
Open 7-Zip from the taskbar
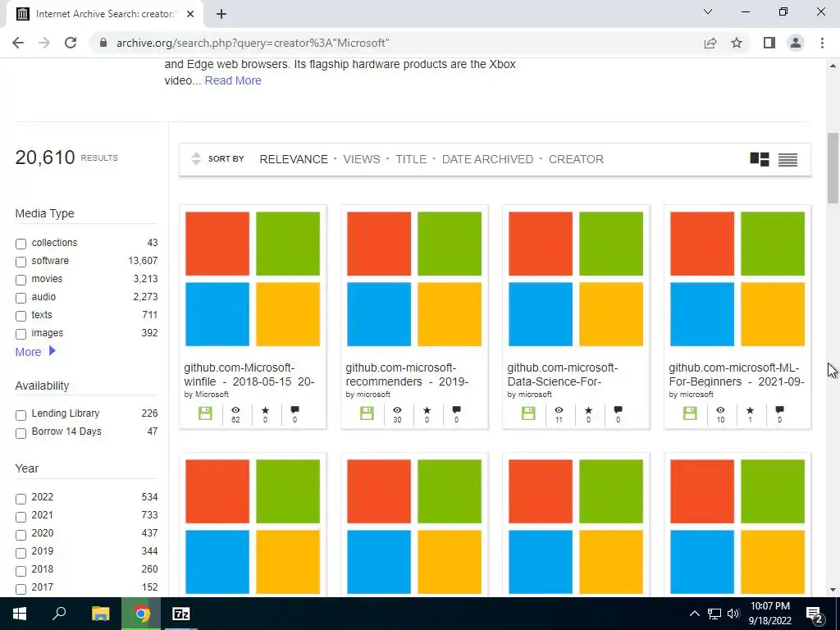[x=181, y=614]
